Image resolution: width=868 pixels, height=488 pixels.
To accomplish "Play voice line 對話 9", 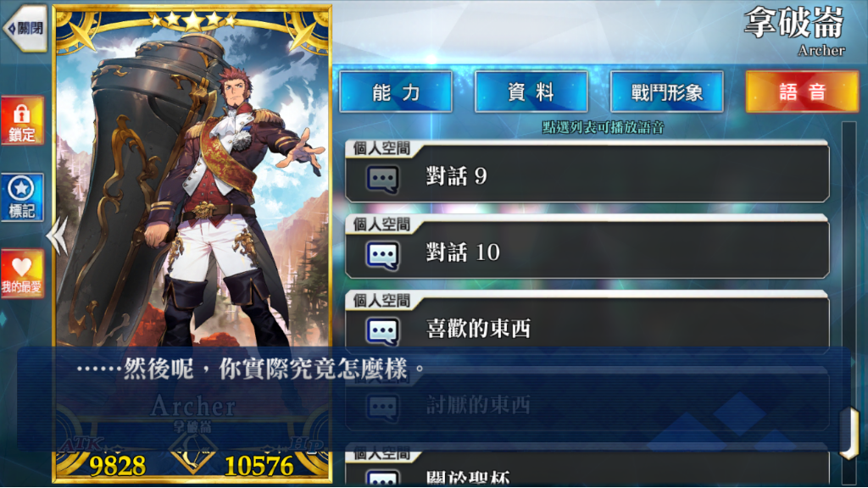I will [587, 172].
